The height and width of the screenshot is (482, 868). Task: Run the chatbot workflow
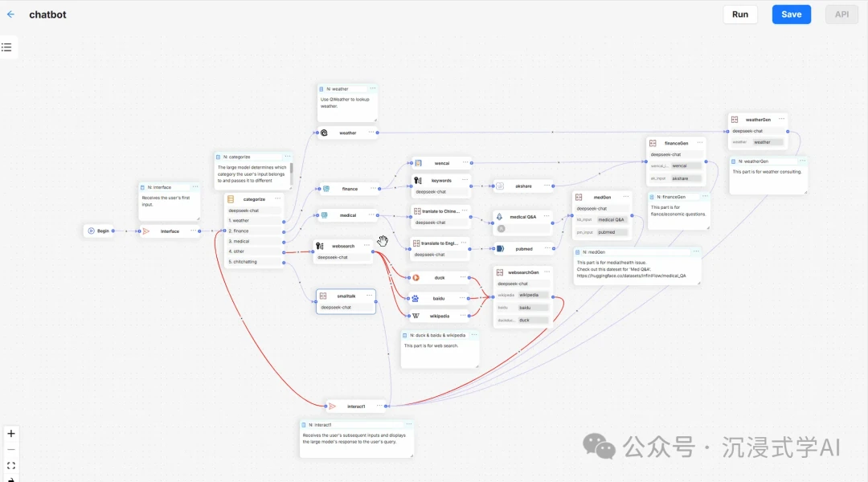[x=739, y=14]
